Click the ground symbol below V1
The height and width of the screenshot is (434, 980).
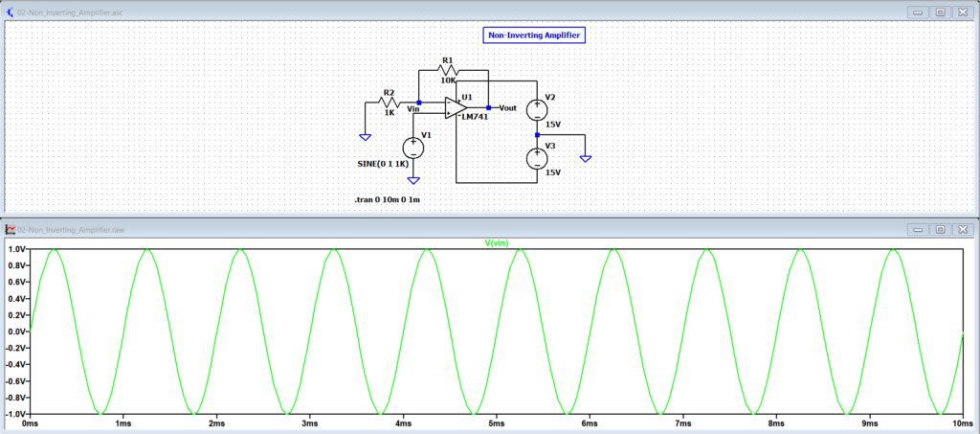tap(413, 180)
